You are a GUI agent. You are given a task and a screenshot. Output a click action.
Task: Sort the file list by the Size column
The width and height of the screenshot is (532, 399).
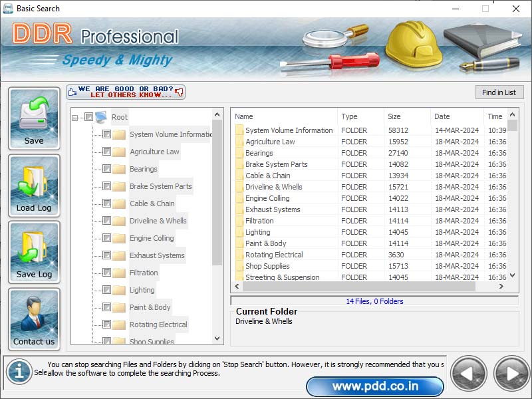pos(395,116)
